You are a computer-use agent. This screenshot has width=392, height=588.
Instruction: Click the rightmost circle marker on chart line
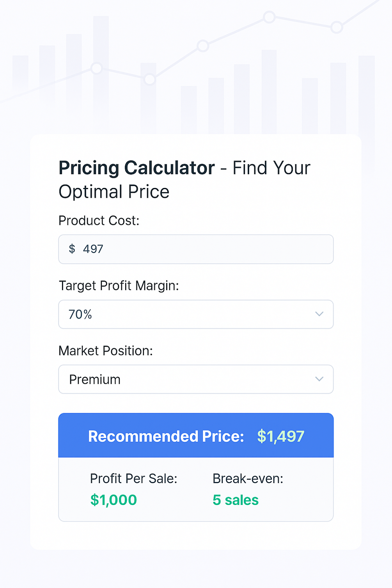click(336, 27)
